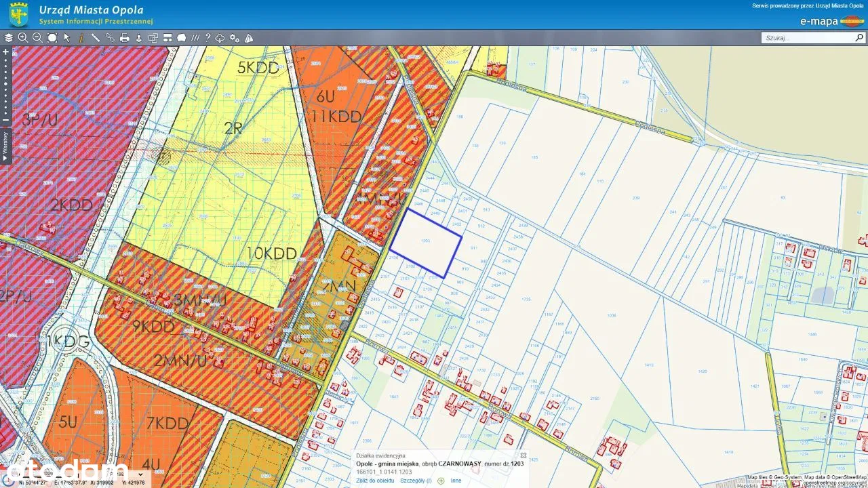Click the cloud download icon
Image resolution: width=868 pixels, height=488 pixels.
point(220,38)
